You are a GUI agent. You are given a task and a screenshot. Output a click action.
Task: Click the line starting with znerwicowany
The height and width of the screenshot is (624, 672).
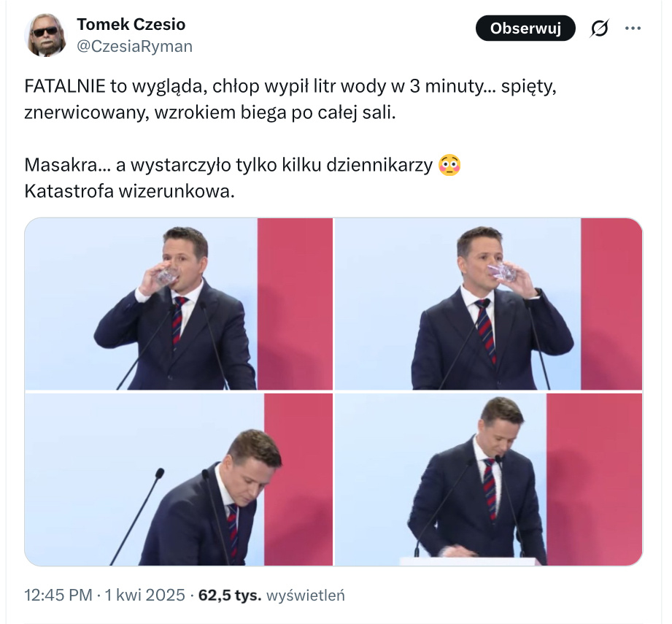click(x=209, y=115)
